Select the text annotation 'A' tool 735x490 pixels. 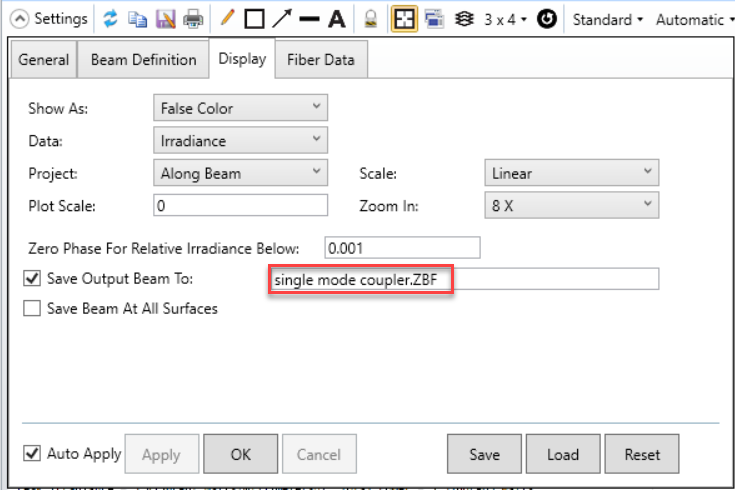(x=337, y=19)
